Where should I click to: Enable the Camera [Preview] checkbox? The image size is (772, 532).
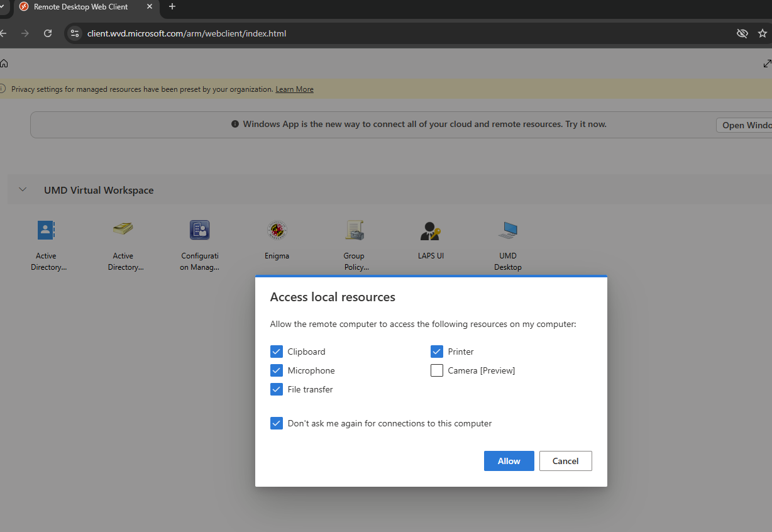pyautogui.click(x=437, y=370)
